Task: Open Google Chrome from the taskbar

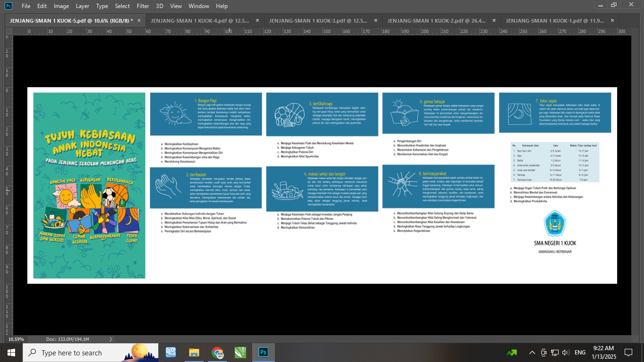Action: (217, 353)
